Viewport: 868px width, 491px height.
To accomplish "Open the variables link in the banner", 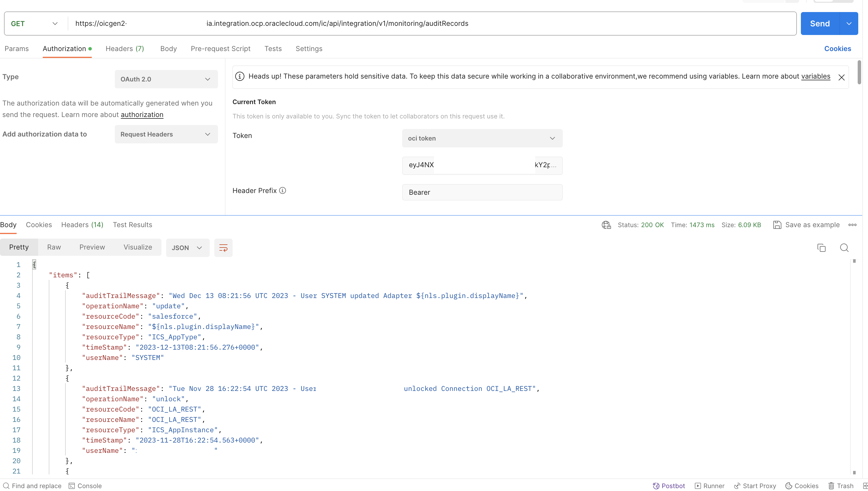I will tap(816, 76).
